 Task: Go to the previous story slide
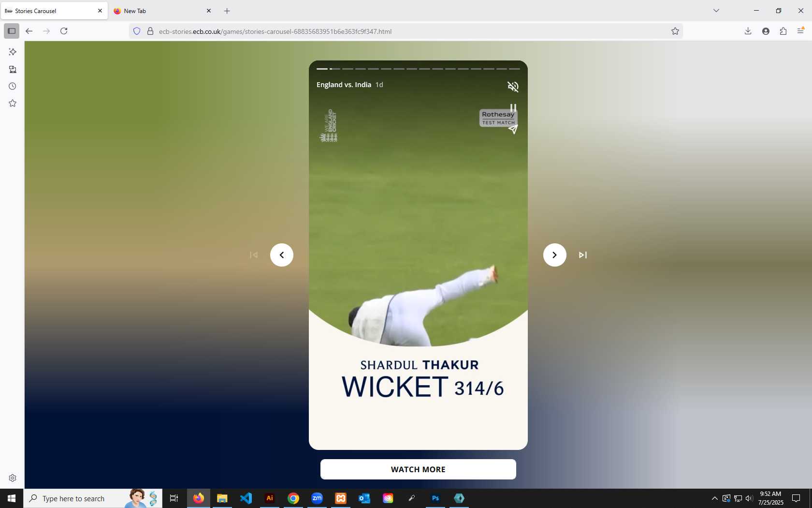pyautogui.click(x=282, y=255)
